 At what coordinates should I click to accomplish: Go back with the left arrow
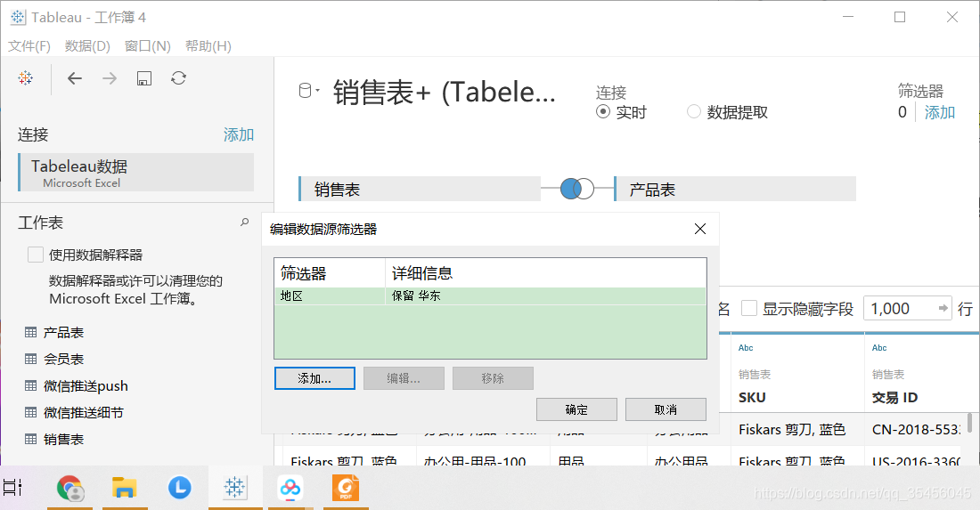(x=75, y=78)
